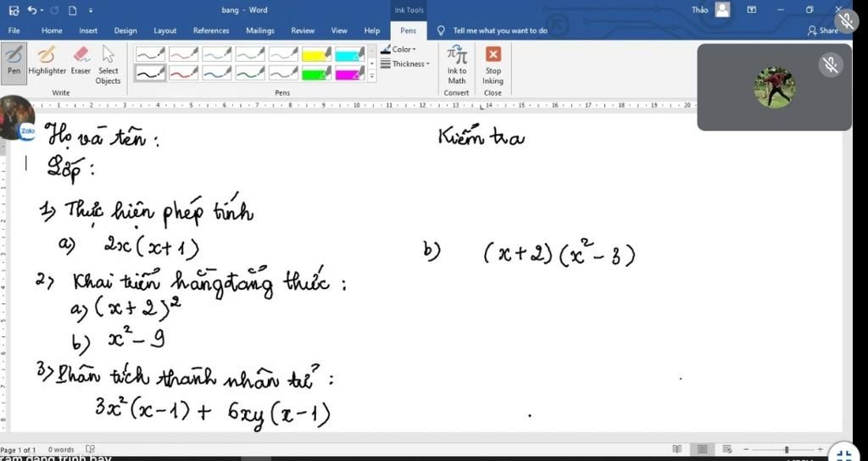Select the magenta highlighter swatch
This screenshot has height=461, width=868.
350,72
